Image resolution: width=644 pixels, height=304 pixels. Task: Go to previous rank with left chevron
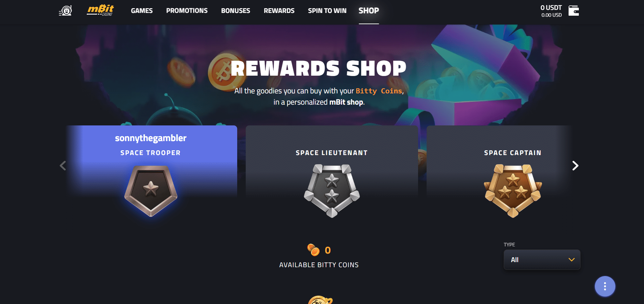tap(63, 166)
